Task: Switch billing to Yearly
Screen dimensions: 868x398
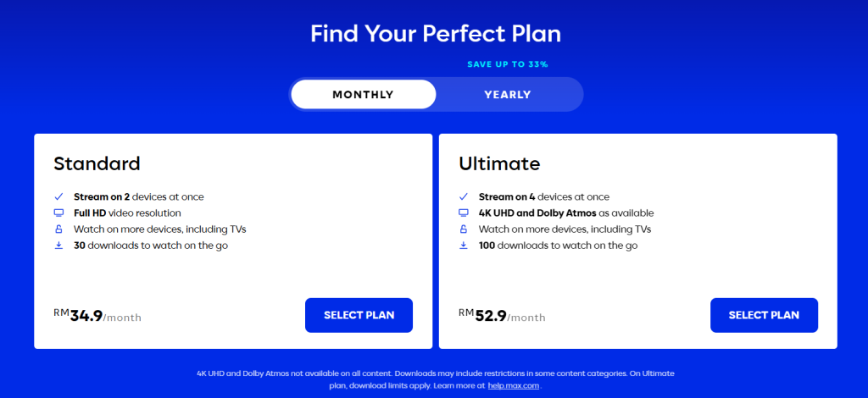Action: [x=508, y=95]
